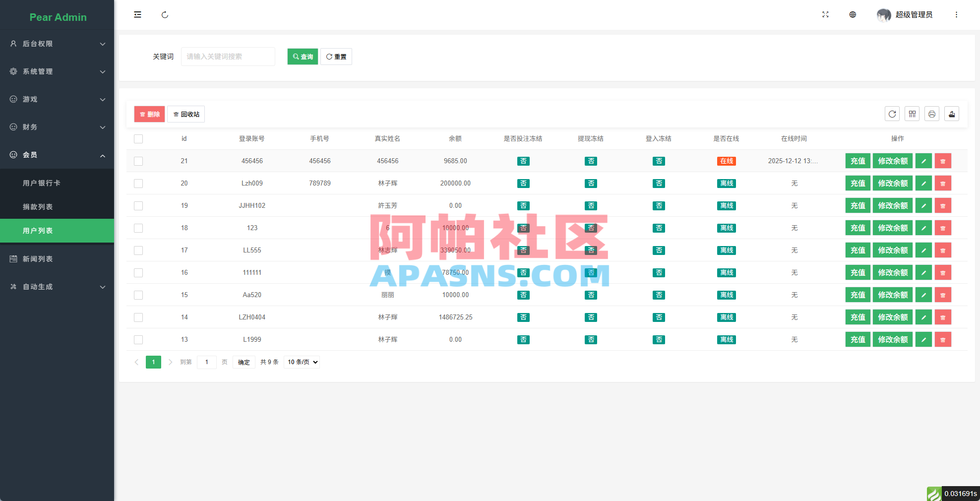This screenshot has width=980, height=501.
Task: Tick the checkbox for row id 20
Action: [138, 184]
